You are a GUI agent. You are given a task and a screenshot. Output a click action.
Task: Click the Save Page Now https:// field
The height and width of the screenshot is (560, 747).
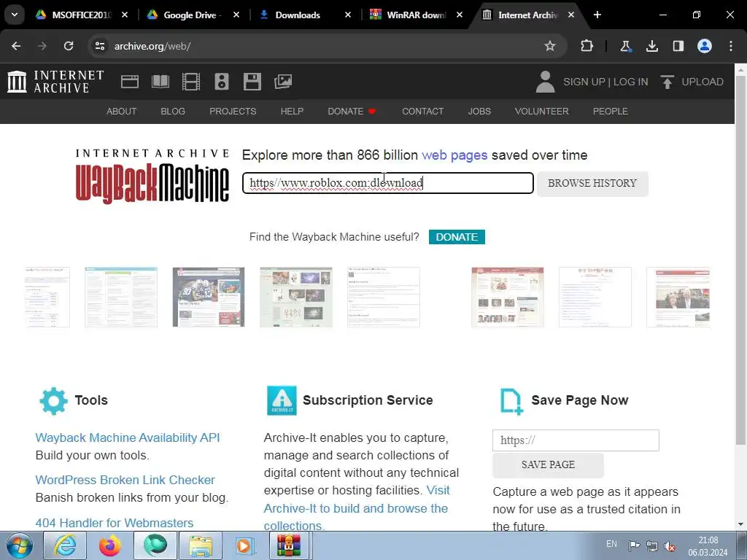(x=576, y=440)
